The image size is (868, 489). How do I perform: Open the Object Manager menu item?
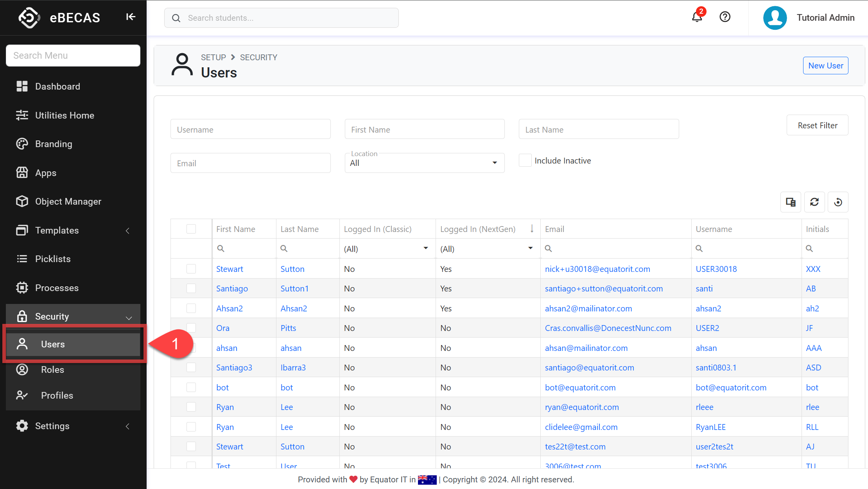tap(73, 201)
